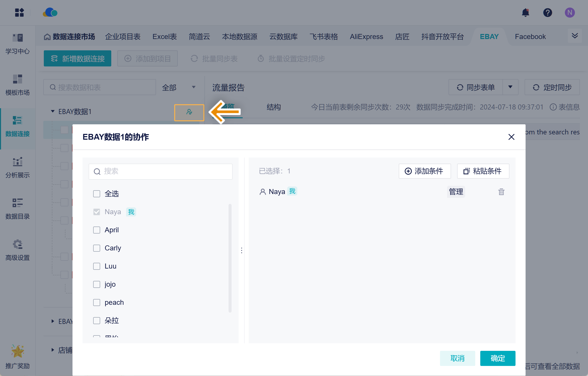This screenshot has width=588, height=376.
Task: Confirm with the 确定 button
Action: (x=497, y=358)
